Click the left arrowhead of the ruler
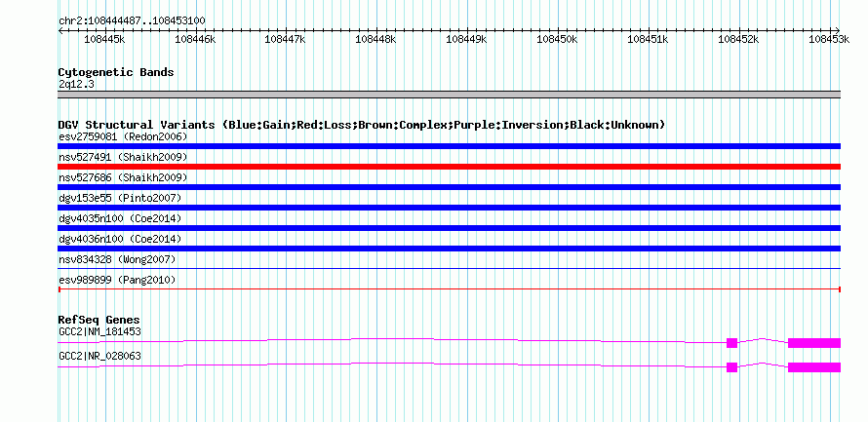The image size is (868, 422). tap(60, 30)
